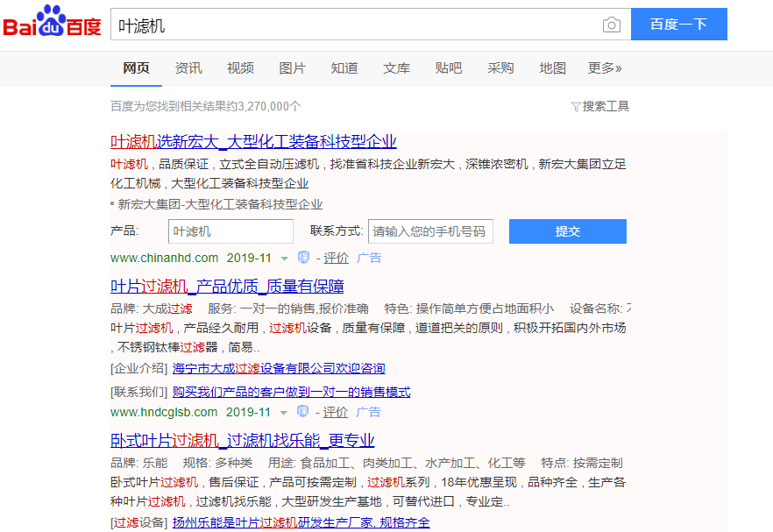Expand dropdown arrow next to hndcglsb.com date
This screenshot has width=773, height=532.
pyautogui.click(x=283, y=413)
